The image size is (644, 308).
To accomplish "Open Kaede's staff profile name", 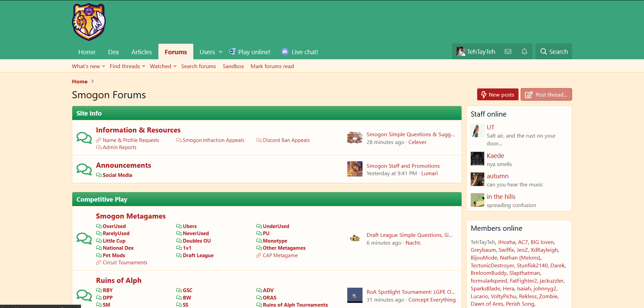I will pos(495,156).
